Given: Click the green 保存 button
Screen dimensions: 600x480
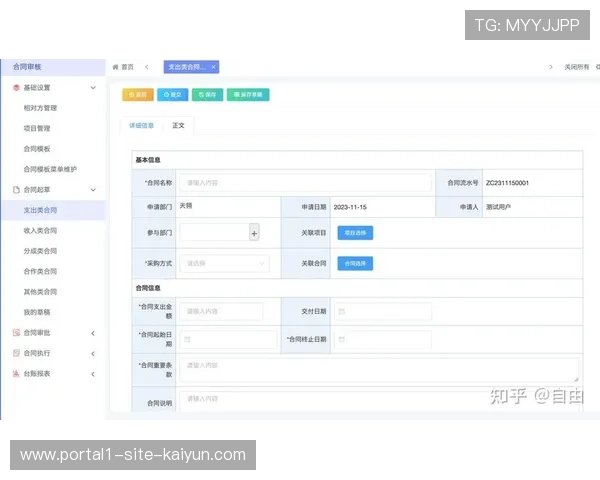Looking at the screenshot, I should [x=207, y=95].
